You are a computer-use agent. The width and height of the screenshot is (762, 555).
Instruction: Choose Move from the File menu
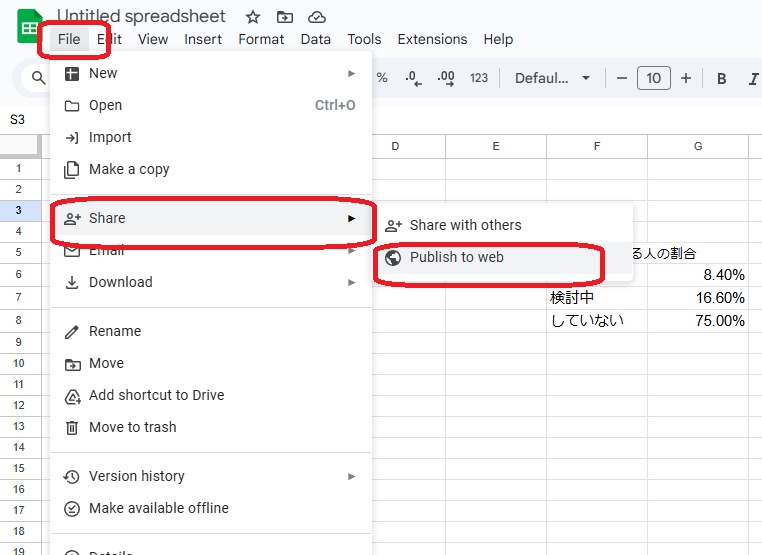coord(210,363)
